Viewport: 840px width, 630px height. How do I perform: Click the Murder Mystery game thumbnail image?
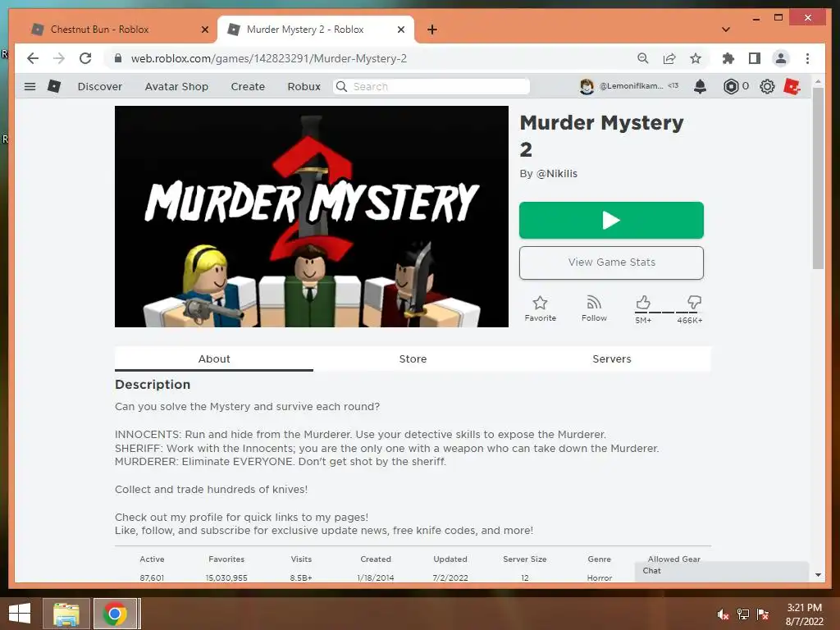coord(311,217)
